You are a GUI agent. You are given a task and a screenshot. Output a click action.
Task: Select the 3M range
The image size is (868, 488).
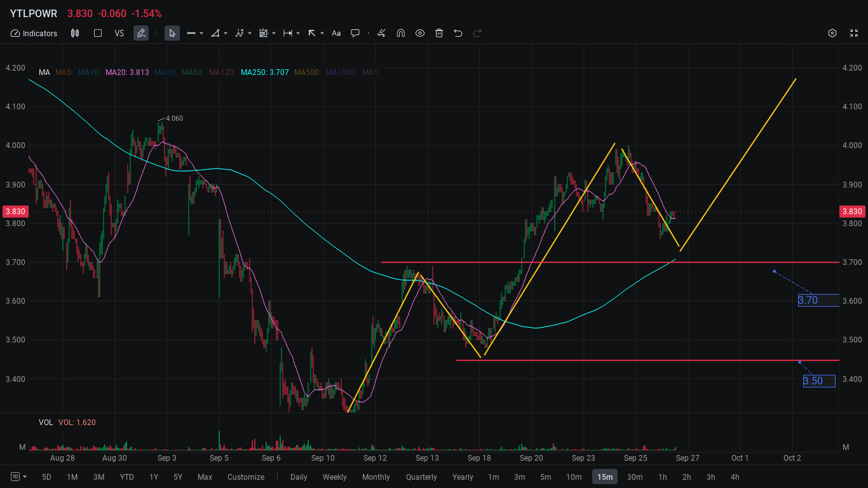click(x=98, y=477)
